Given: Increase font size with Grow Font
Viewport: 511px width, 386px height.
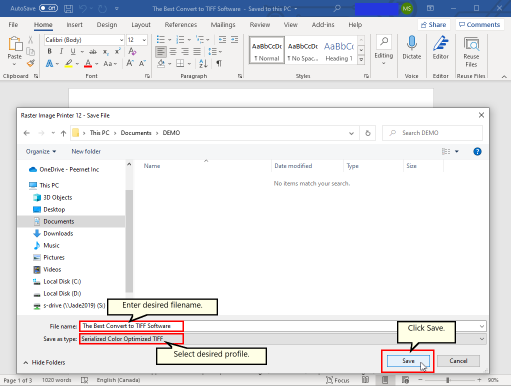Looking at the screenshot, I should coord(130,63).
